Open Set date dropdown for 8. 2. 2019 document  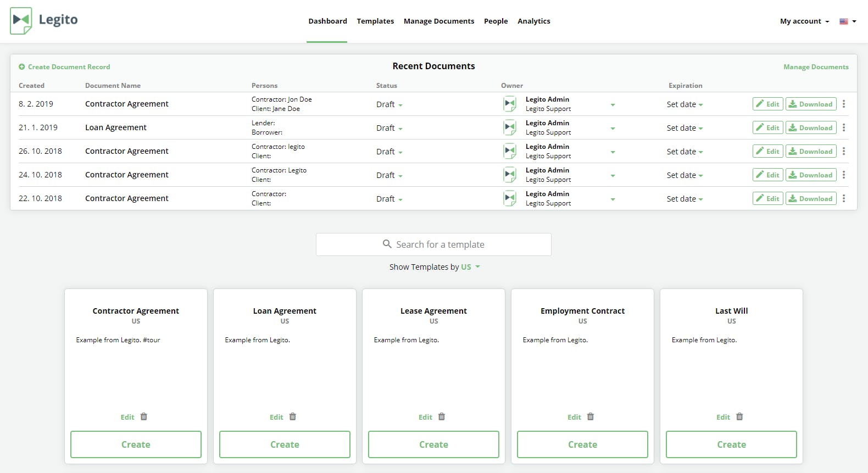pos(685,104)
